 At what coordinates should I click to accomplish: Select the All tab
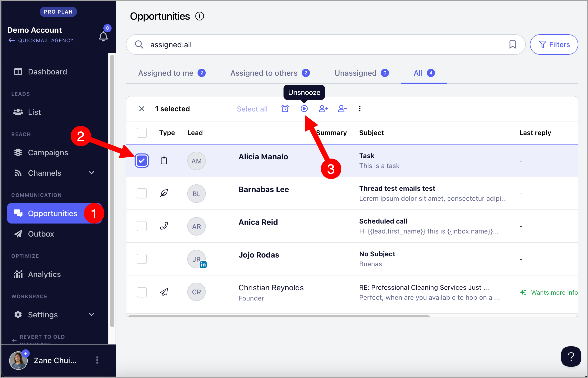(424, 73)
